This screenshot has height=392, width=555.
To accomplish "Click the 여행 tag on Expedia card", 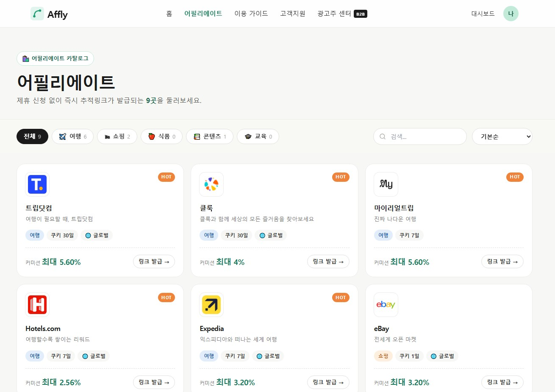I will pyautogui.click(x=209, y=356).
